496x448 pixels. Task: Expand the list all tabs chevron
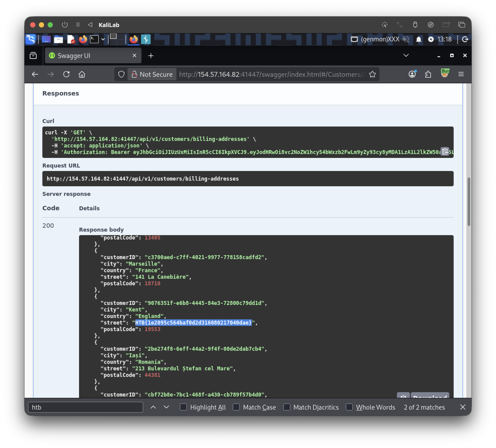pyautogui.click(x=406, y=55)
